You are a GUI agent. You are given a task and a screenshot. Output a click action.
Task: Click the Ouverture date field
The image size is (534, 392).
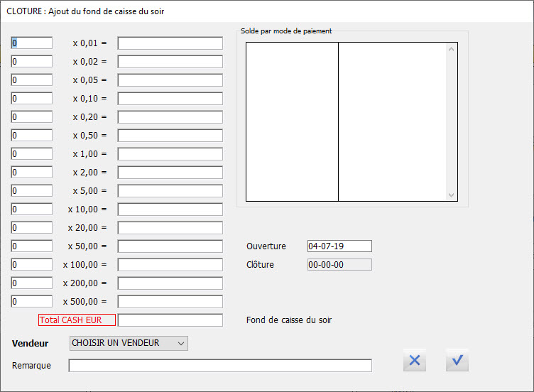339,246
